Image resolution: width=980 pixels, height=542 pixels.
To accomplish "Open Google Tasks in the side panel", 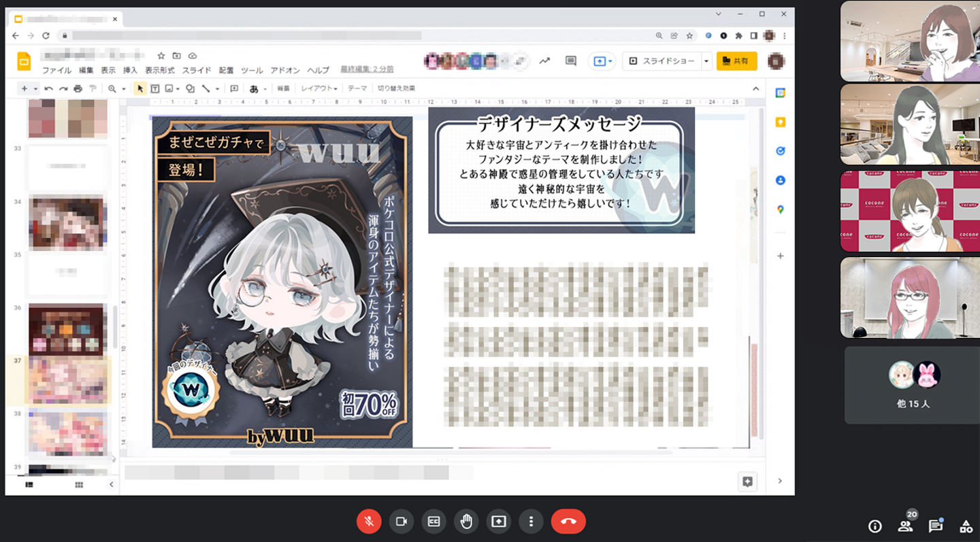I will pyautogui.click(x=781, y=151).
